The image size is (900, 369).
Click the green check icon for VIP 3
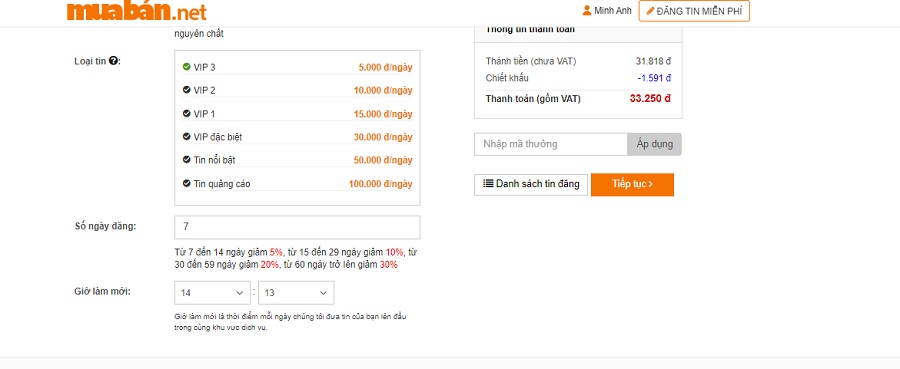pos(187,67)
